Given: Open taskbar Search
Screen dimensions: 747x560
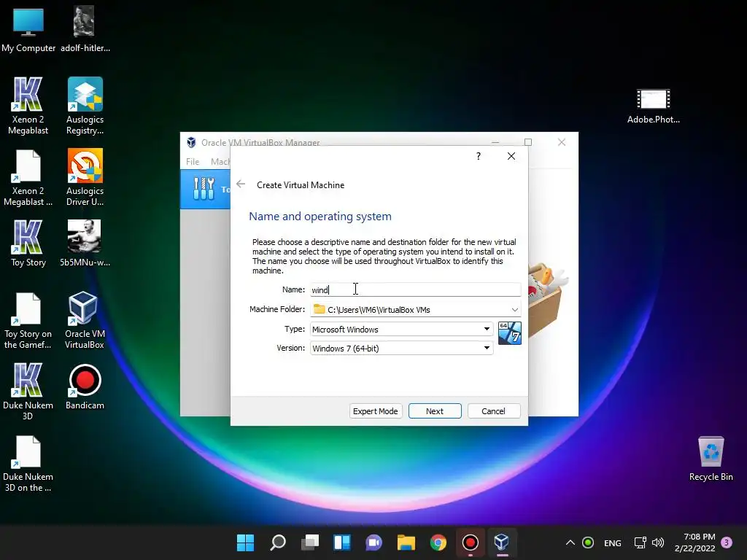Looking at the screenshot, I should [278, 542].
